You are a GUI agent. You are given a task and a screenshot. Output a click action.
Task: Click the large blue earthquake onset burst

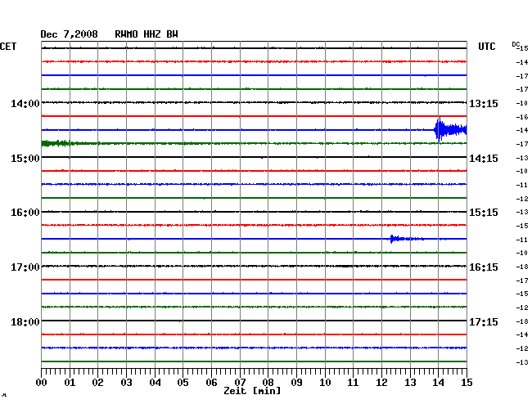(450, 129)
